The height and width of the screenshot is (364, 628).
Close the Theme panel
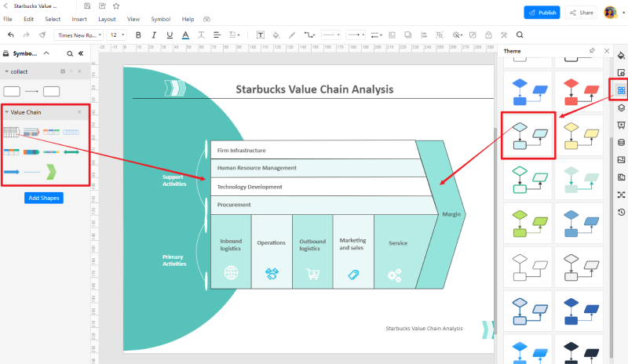(607, 51)
